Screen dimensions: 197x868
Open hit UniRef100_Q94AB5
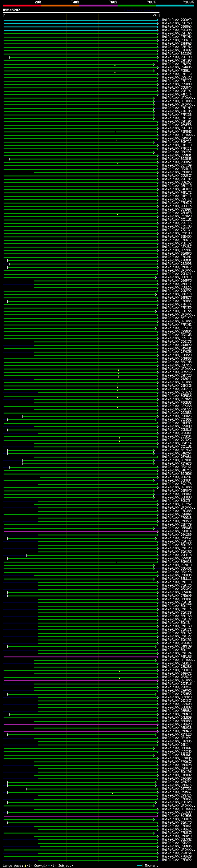[x=176, y=67]
